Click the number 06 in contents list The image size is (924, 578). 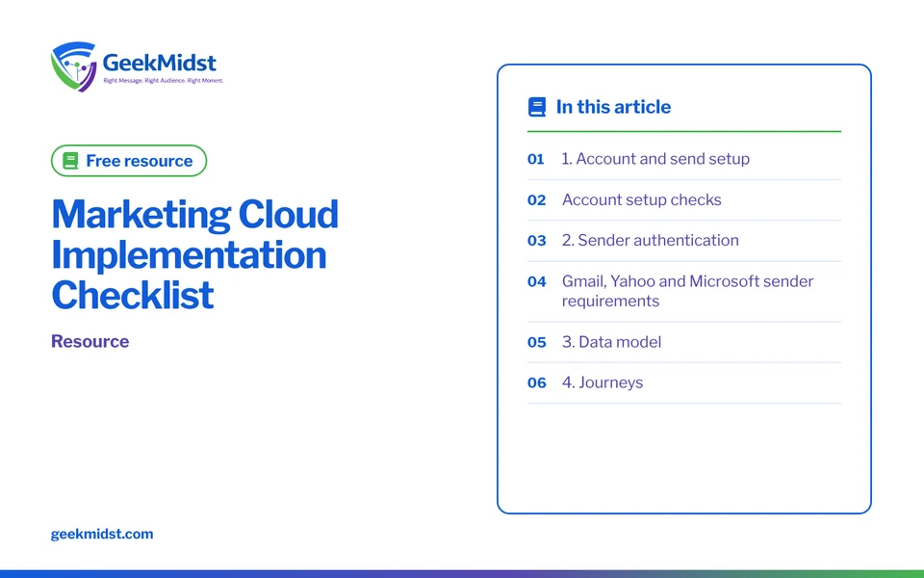point(537,382)
